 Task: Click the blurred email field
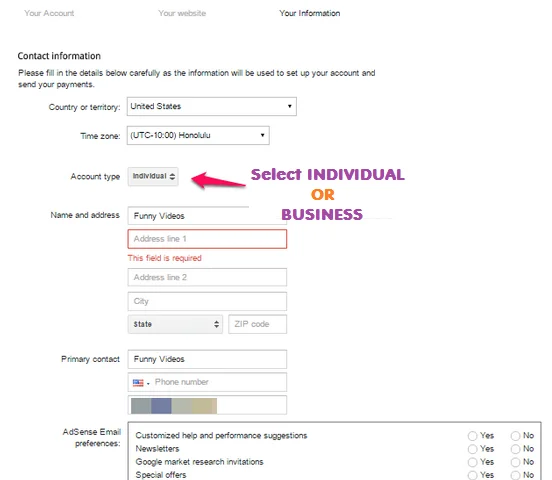207,405
